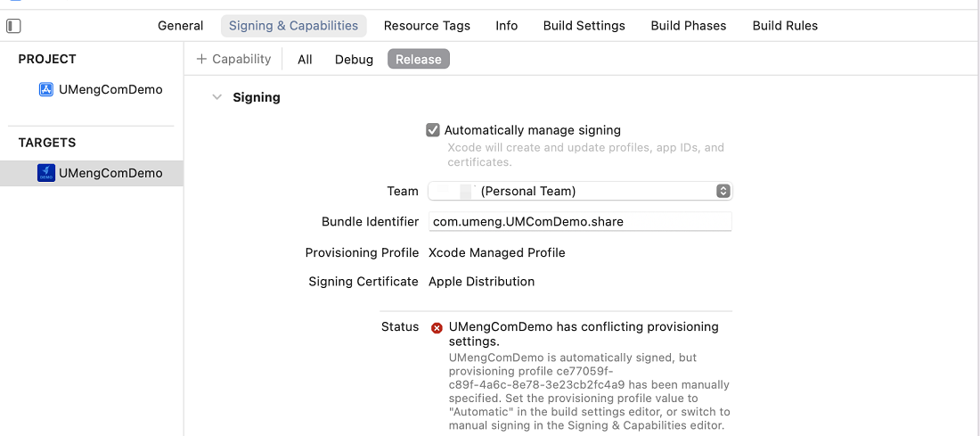Click the Signing section heading
The image size is (980, 436).
[257, 97]
